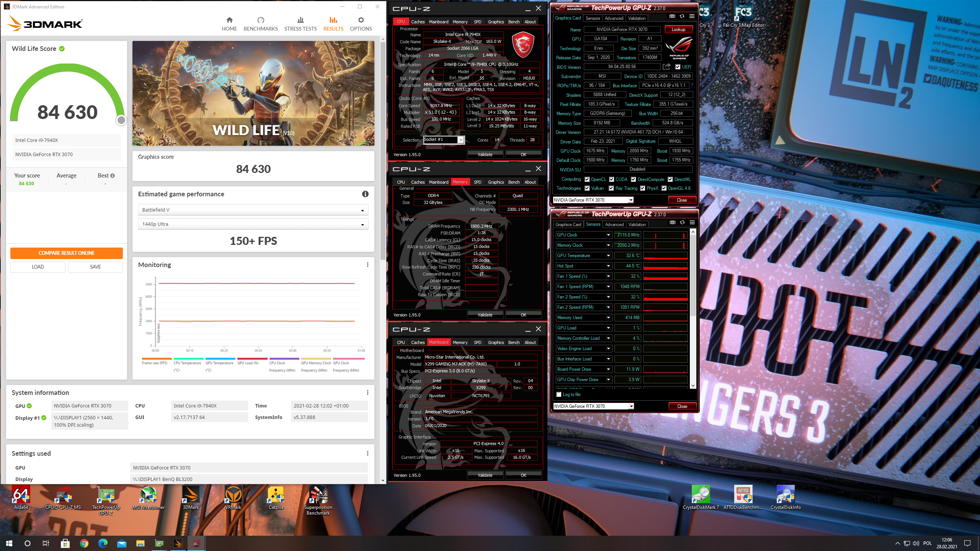Switch to Caches tab in top CPU-Z window
The height and width of the screenshot is (551, 980).
[x=418, y=22]
